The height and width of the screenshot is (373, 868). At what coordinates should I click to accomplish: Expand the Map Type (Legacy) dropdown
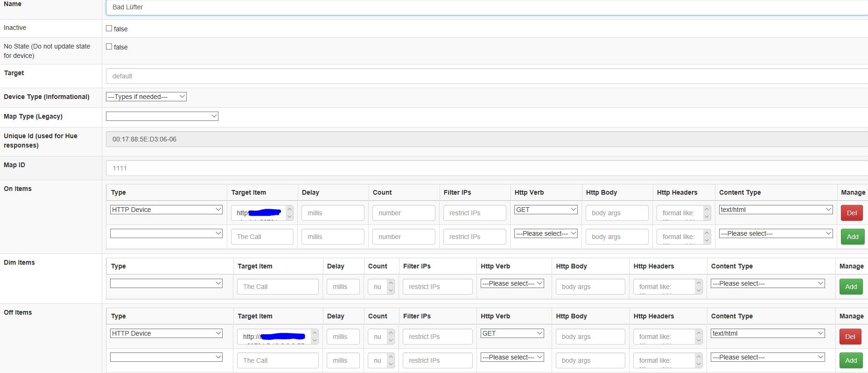pyautogui.click(x=162, y=116)
